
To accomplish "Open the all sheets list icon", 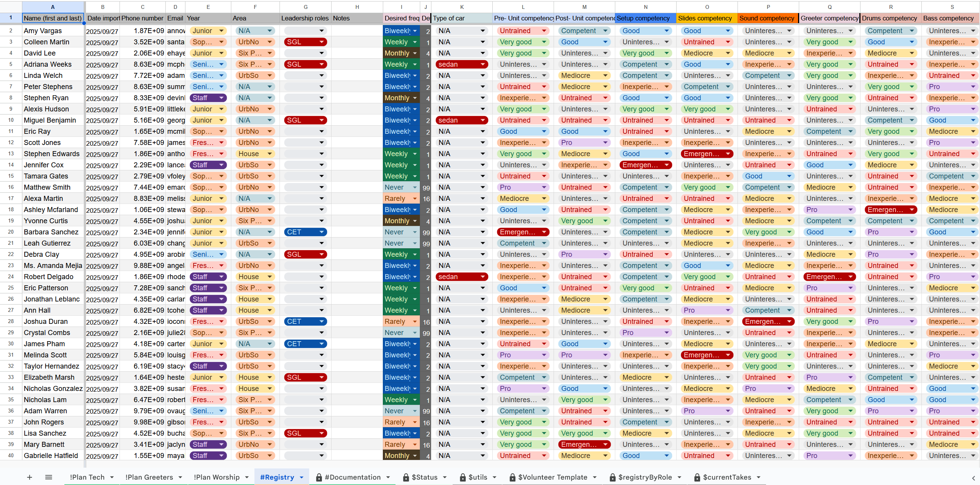I will point(49,477).
